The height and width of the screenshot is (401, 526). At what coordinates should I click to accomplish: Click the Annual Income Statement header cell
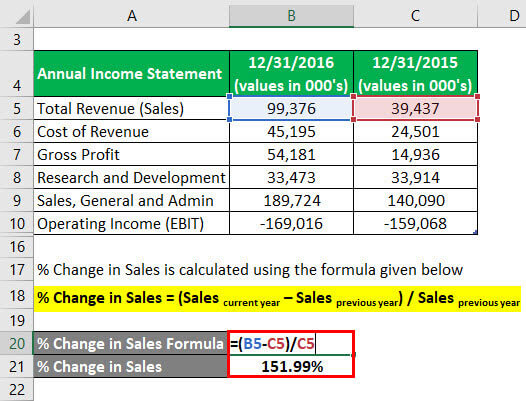(132, 74)
